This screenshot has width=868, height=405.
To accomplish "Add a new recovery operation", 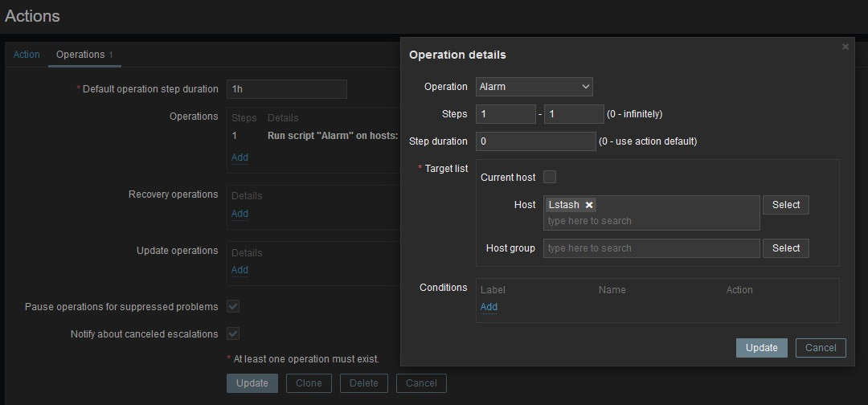I will coord(240,214).
